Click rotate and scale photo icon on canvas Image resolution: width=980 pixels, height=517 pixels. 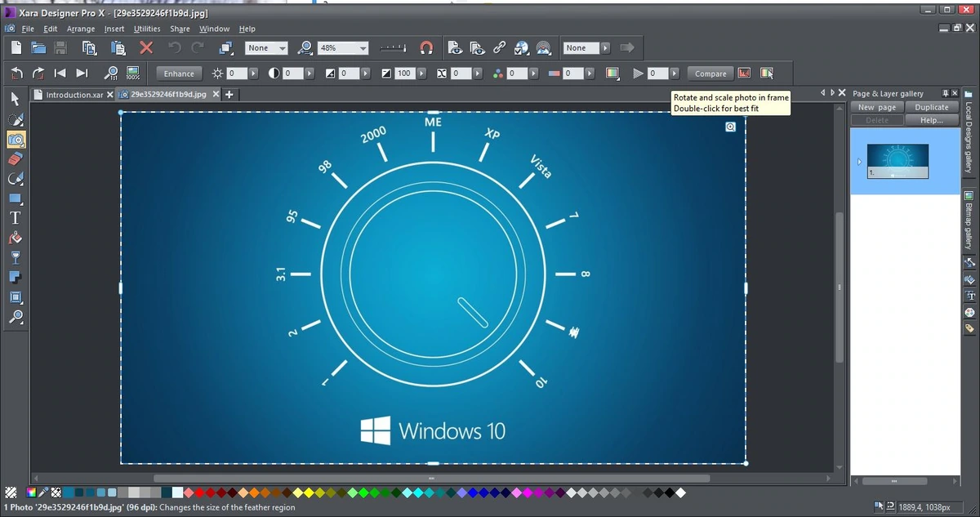[x=731, y=127]
